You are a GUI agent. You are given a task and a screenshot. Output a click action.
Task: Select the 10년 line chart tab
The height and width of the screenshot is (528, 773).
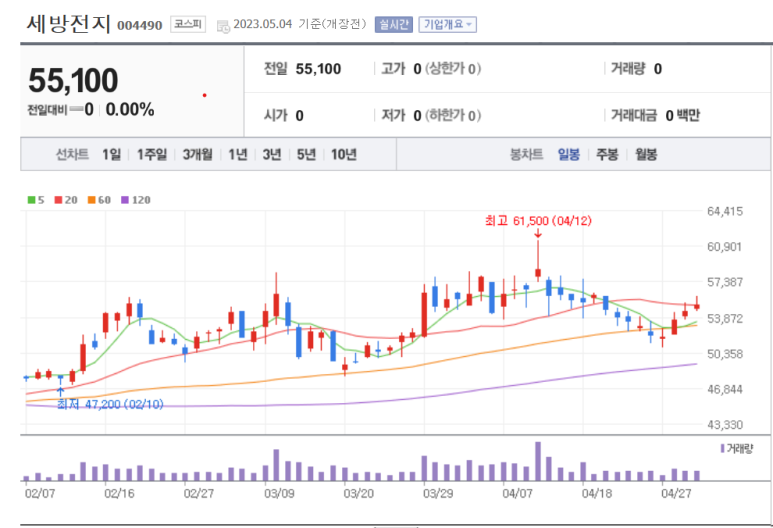coord(344,155)
